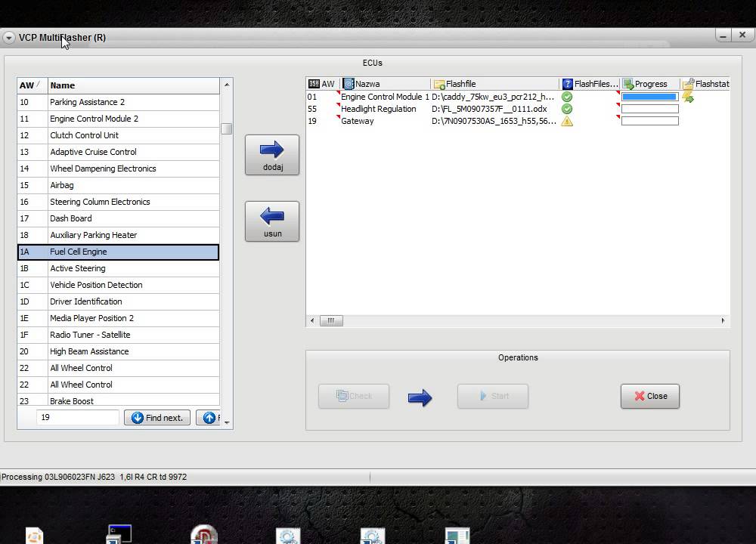Click the ECU list vertical scrollbar thumb
Image resolution: width=756 pixels, height=544 pixels.
[x=227, y=128]
